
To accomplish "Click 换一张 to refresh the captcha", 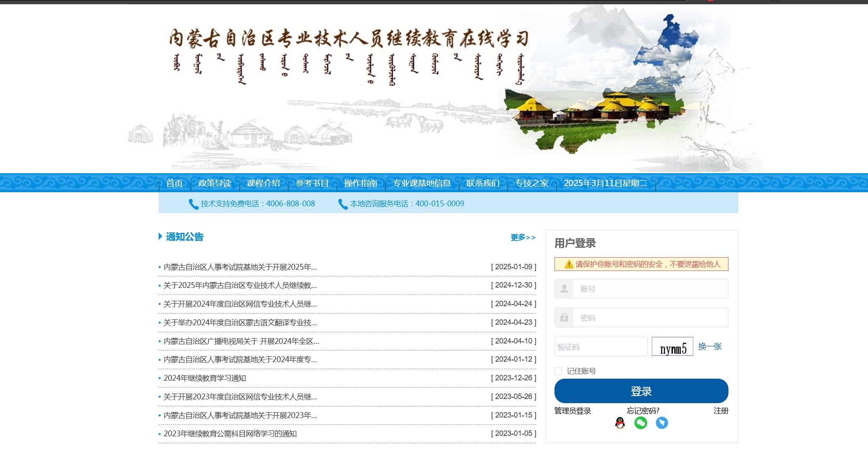I will [x=710, y=346].
